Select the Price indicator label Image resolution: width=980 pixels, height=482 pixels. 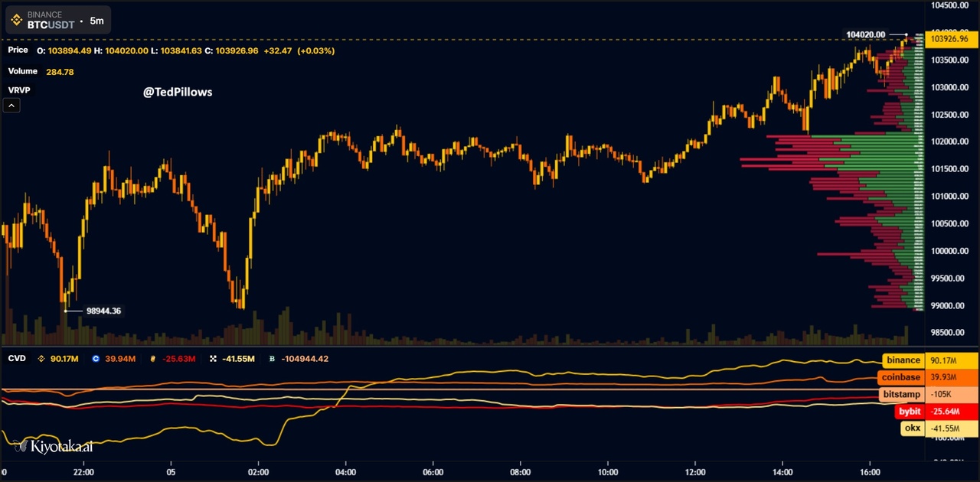[18, 50]
